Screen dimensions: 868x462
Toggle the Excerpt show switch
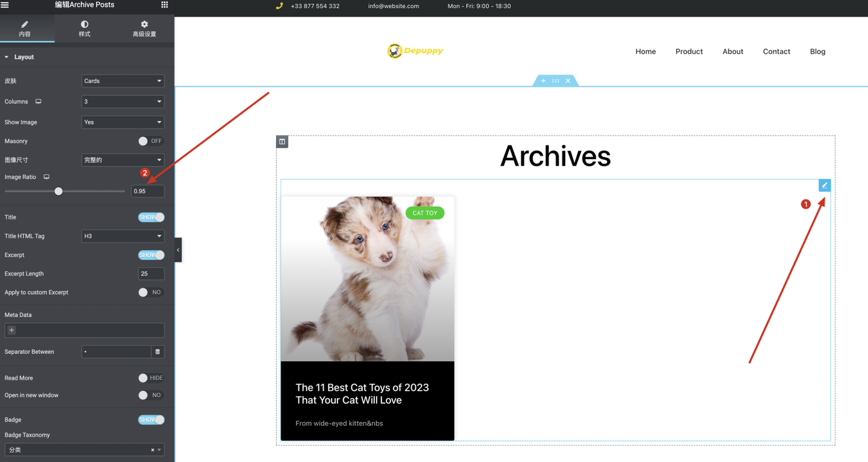point(151,255)
